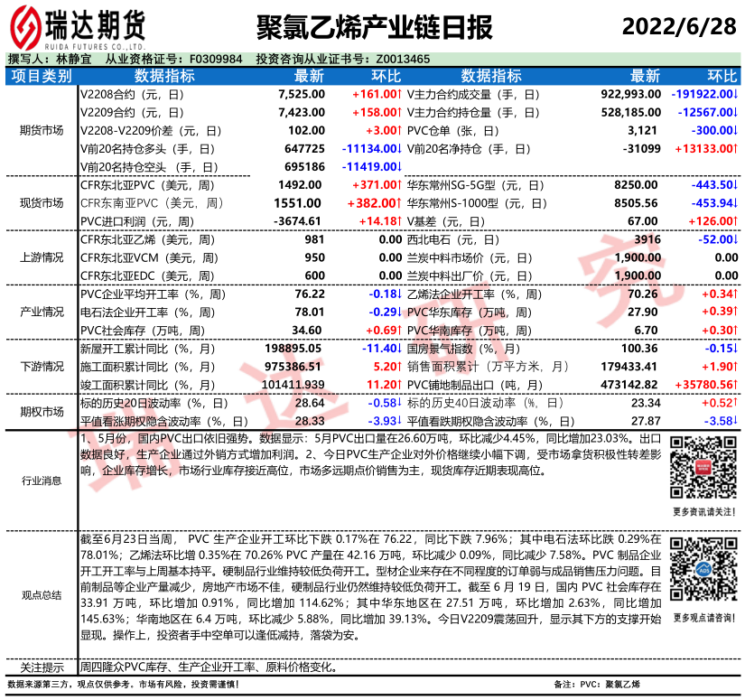
Task: Open the 观点总结 section label
Action: pyautogui.click(x=42, y=594)
